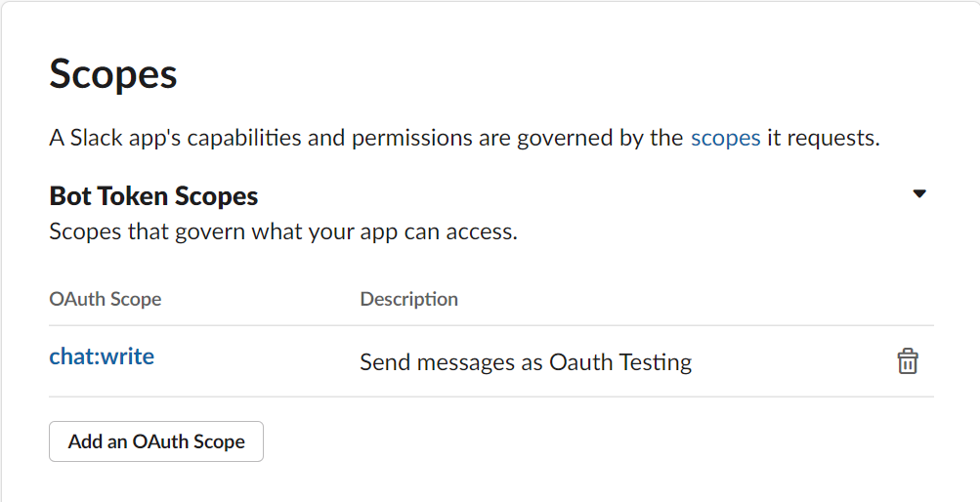Open the chat:write scope link
The height and width of the screenshot is (502, 980).
(102, 356)
